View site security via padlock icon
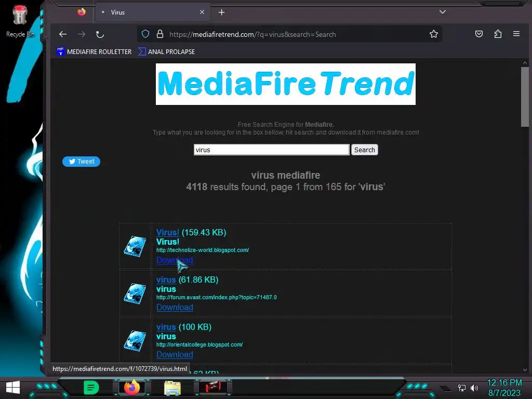The height and width of the screenshot is (399, 532). pos(160,34)
